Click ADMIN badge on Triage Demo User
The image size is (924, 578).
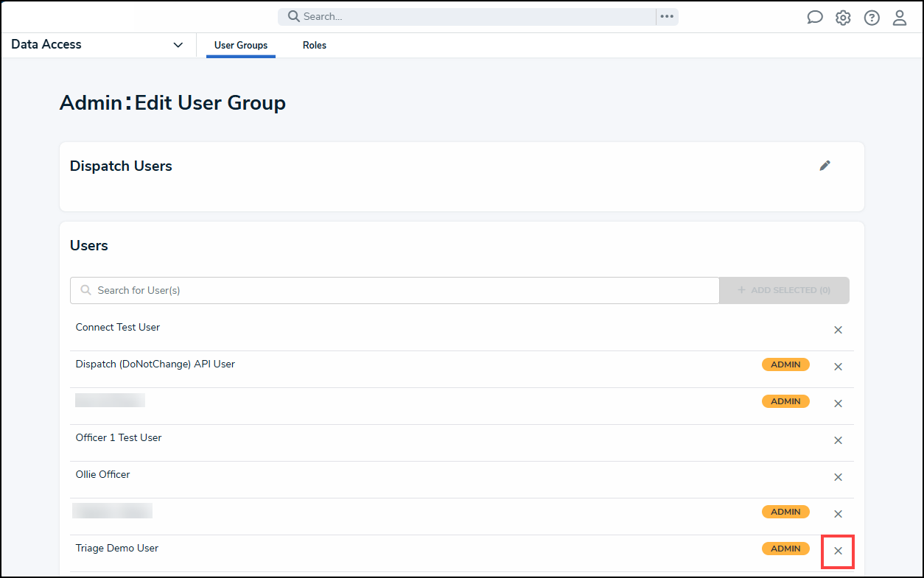pos(785,549)
